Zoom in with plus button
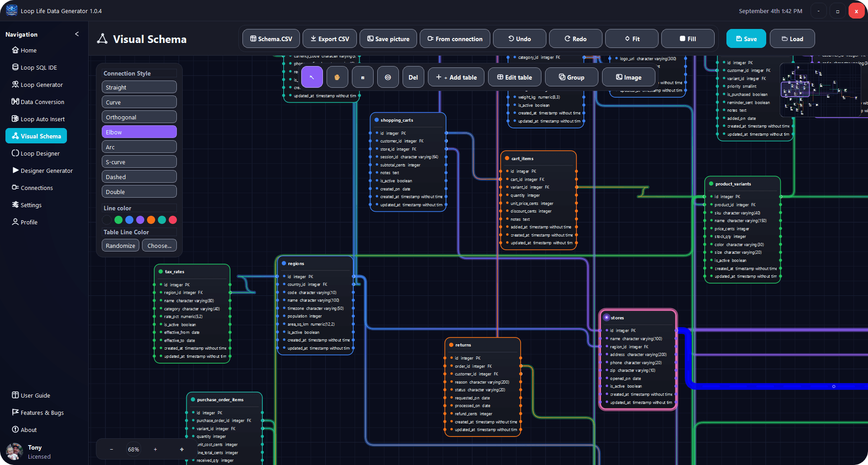The width and height of the screenshot is (868, 465). point(155,449)
